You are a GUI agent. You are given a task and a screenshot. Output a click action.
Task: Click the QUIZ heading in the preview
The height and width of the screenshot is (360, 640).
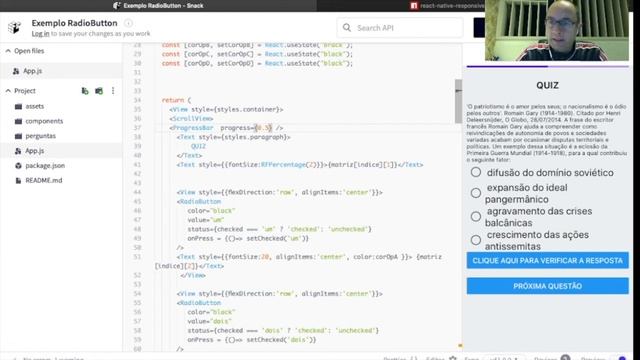(x=547, y=85)
